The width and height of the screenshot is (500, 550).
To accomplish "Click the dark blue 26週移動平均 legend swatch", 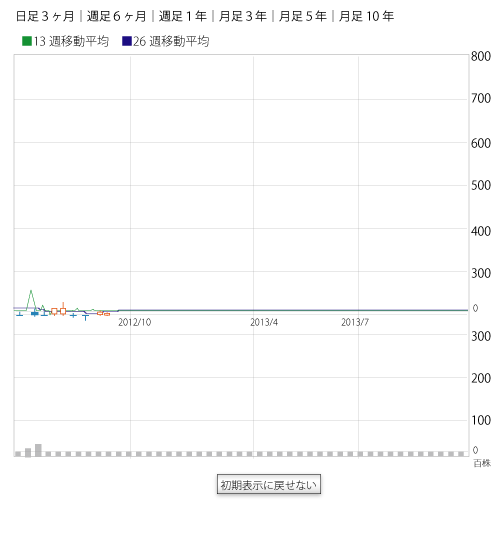I will click(x=127, y=41).
